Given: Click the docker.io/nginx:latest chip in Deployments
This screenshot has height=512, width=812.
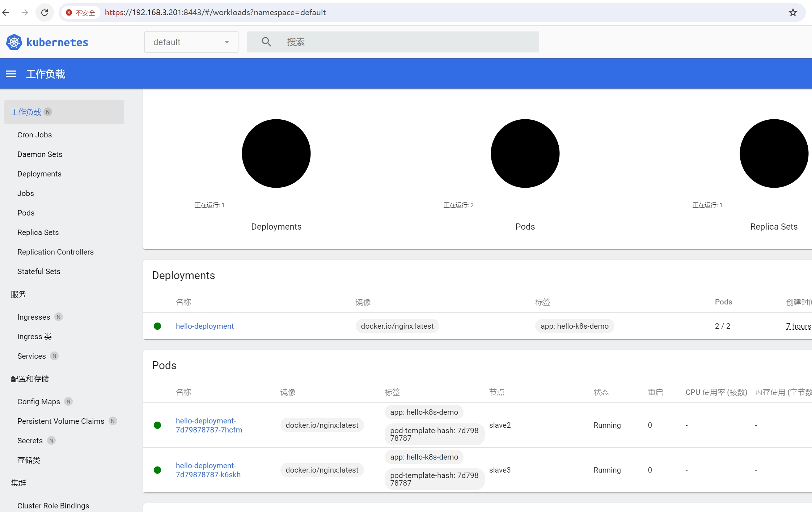Looking at the screenshot, I should point(397,326).
